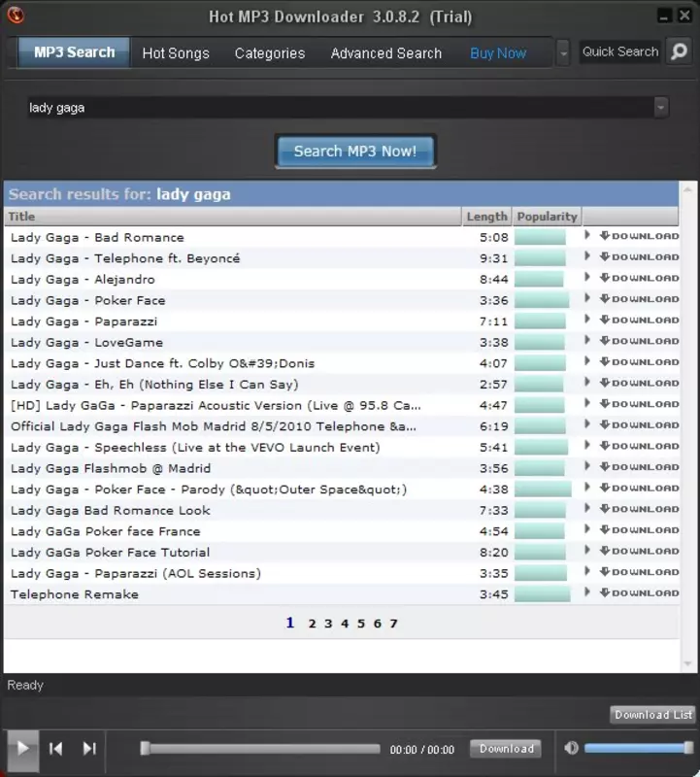Image resolution: width=700 pixels, height=777 pixels.
Task: Download Just Dance ft. Colby O'Donis
Action: [639, 361]
